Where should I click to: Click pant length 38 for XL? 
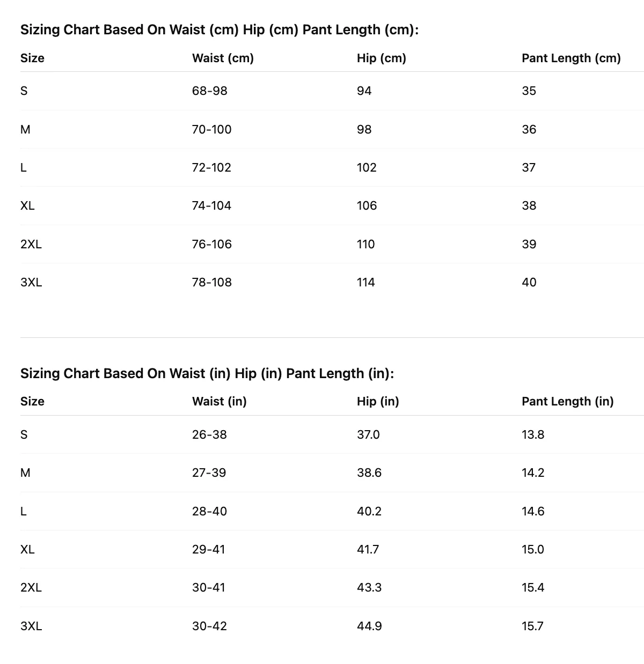529,205
